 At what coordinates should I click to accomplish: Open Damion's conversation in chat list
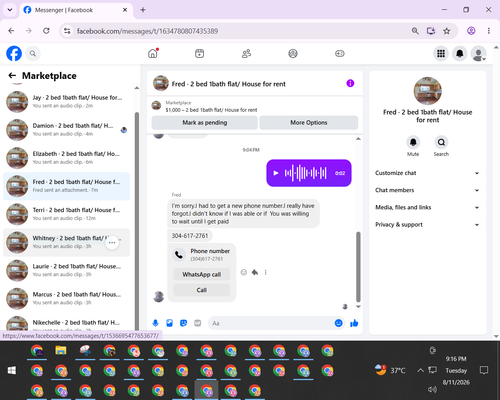point(67,130)
